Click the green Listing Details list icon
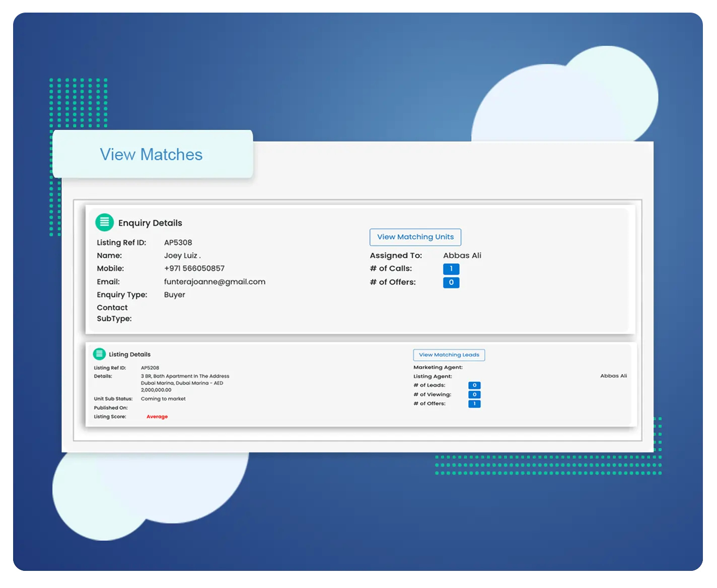 [99, 354]
